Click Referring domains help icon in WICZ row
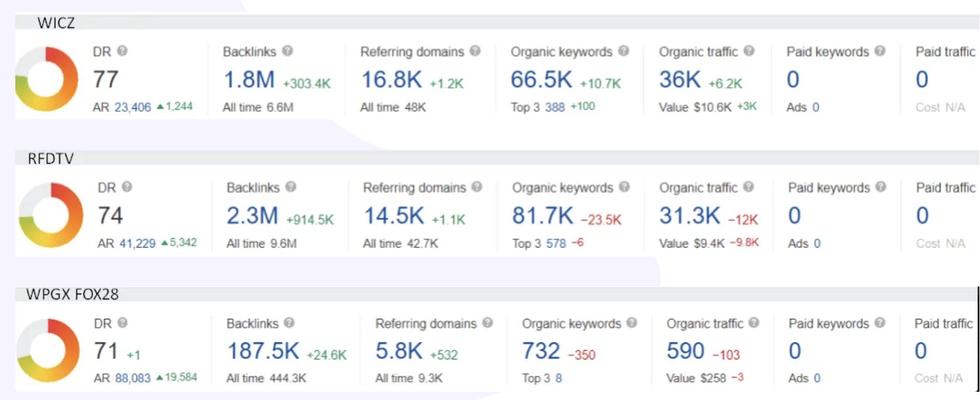Screen dimensions: 980x400 tap(475, 51)
